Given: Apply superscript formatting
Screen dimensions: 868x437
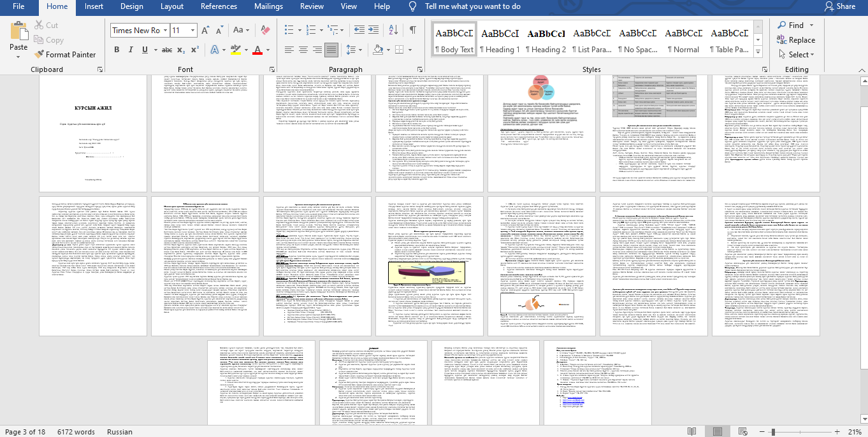Looking at the screenshot, I should (195, 50).
